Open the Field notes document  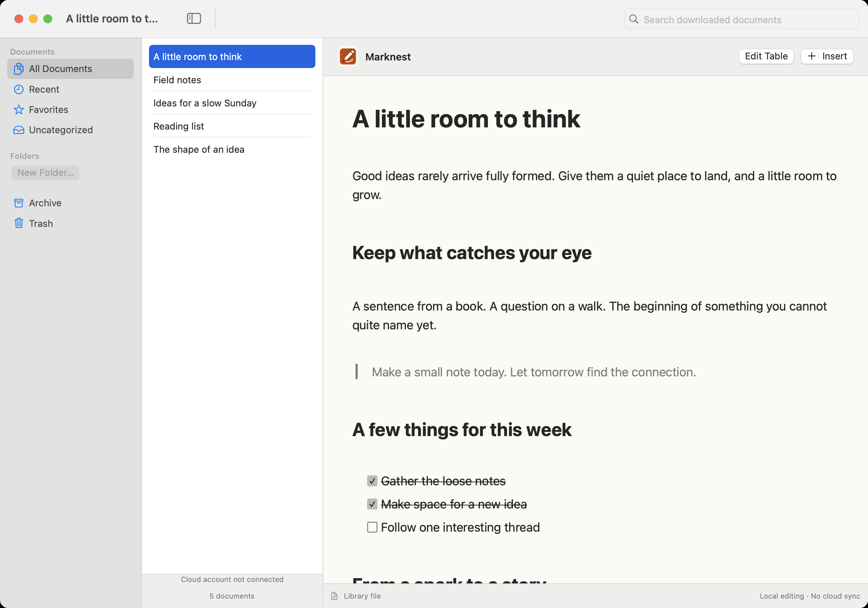click(232, 80)
